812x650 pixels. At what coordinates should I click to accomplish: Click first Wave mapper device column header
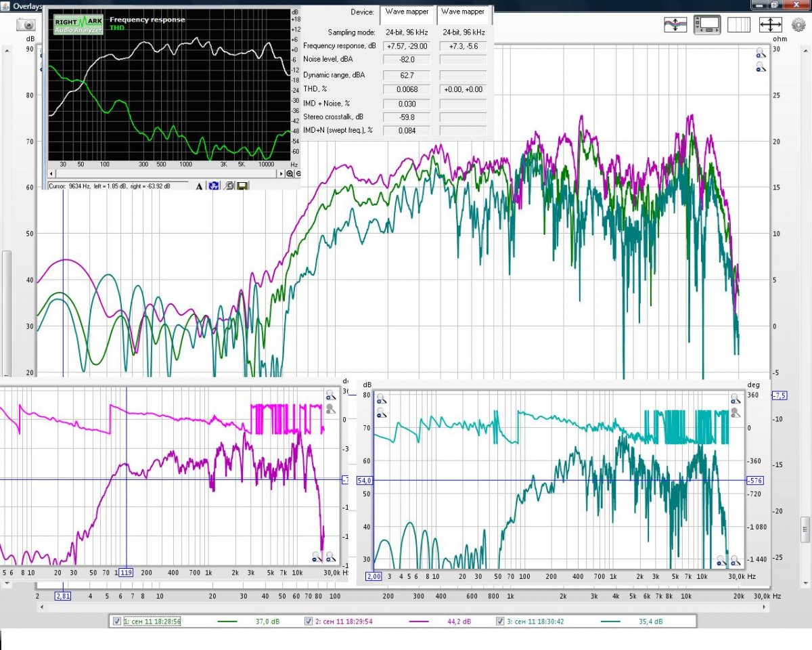point(406,12)
